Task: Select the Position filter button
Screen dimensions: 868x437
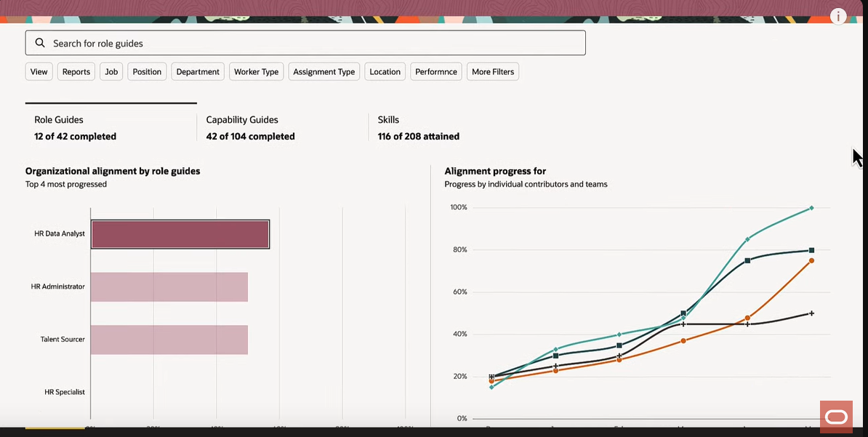Action: point(146,71)
